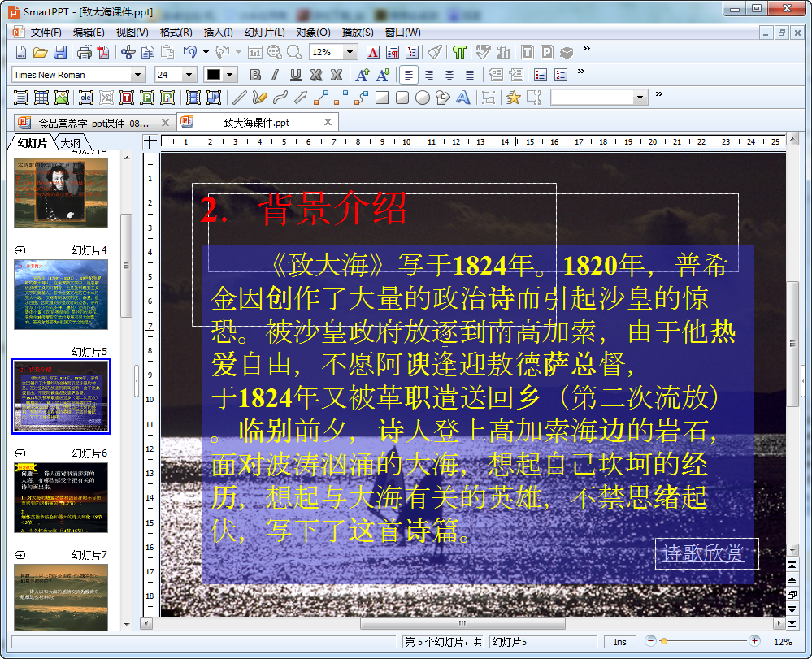
Task: Open the zoom percentage dropdown
Action: [x=350, y=52]
